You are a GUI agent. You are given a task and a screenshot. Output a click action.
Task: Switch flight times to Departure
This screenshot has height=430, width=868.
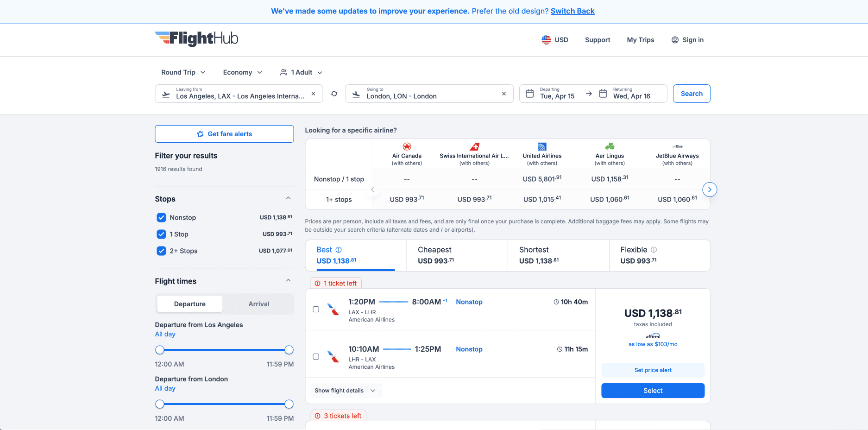tap(190, 304)
